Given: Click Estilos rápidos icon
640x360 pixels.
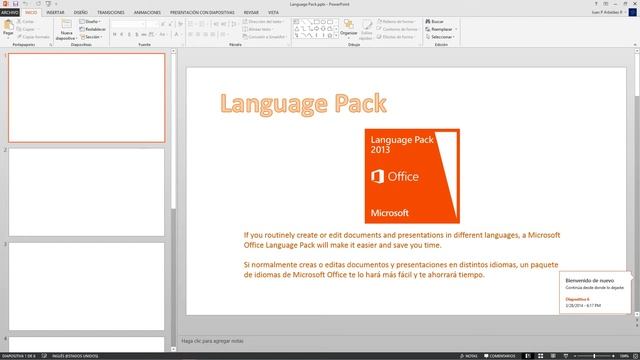Looking at the screenshot, I should point(367,25).
